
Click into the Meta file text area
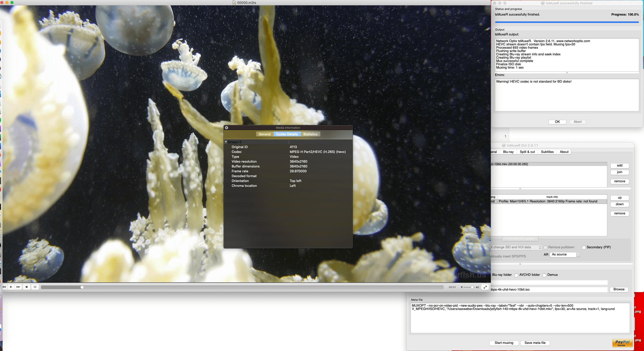[x=520, y=318]
